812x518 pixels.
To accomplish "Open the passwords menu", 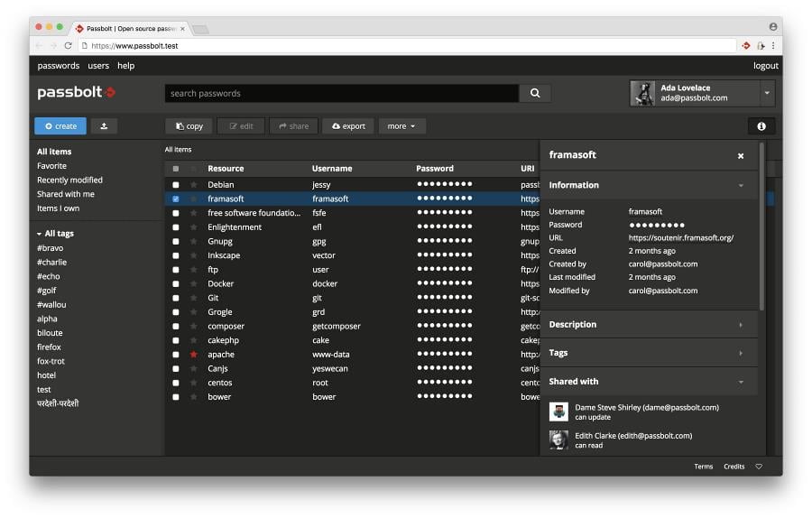I will pyautogui.click(x=59, y=66).
